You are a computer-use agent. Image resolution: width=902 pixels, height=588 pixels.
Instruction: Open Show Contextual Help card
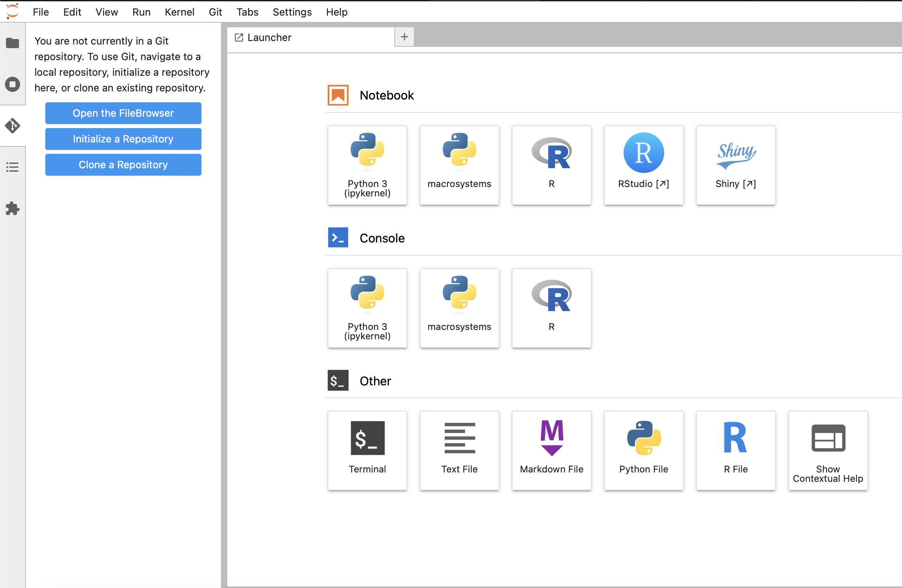click(x=828, y=450)
